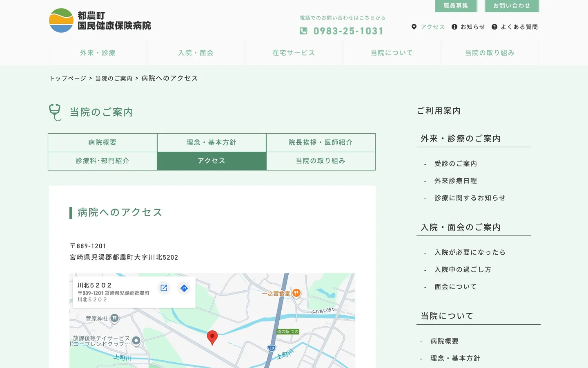Open アクセス header link
Screen dimensions: 588x368
click(433, 27)
